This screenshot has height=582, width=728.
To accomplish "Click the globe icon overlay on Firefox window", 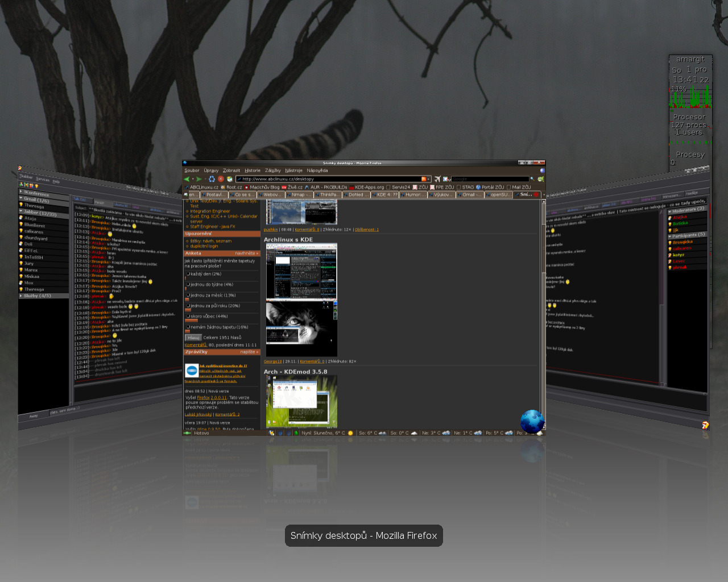I will 532,422.
